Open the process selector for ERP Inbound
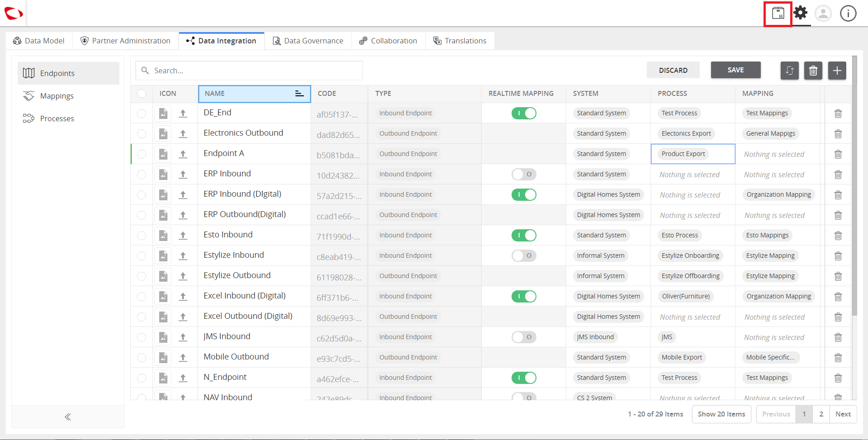This screenshot has height=440, width=868. click(x=693, y=175)
